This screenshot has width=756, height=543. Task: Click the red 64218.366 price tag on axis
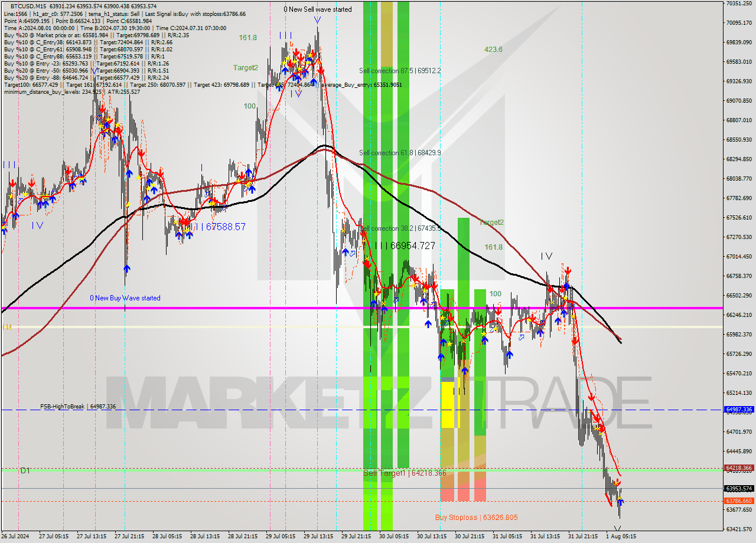(x=739, y=468)
